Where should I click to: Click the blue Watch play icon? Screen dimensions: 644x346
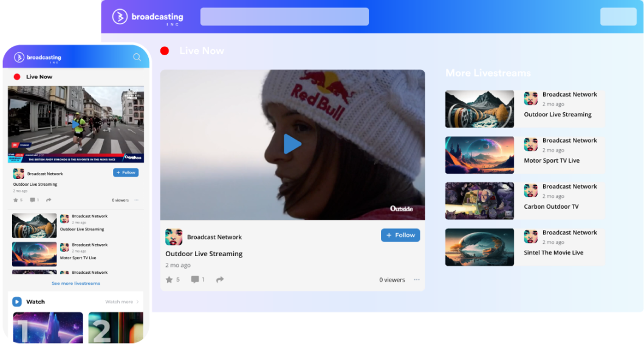(17, 302)
